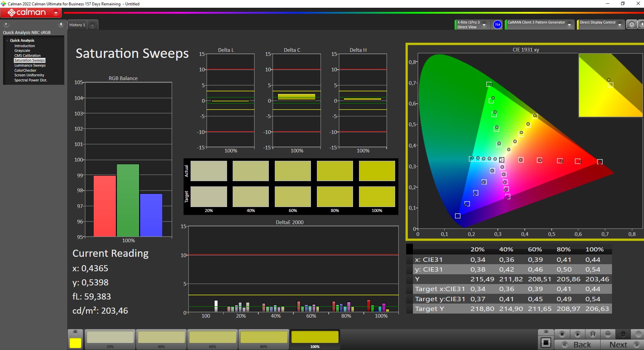Select the 60% yellow saturation swatch

(213, 339)
